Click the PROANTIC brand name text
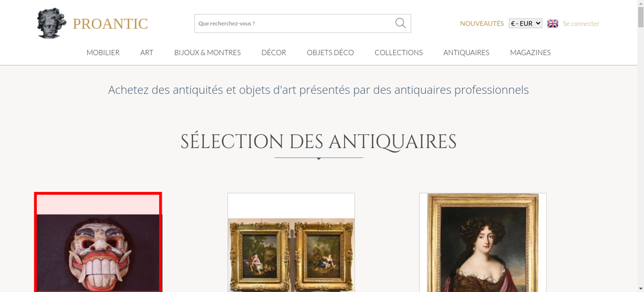This screenshot has height=292, width=644. pos(110,24)
